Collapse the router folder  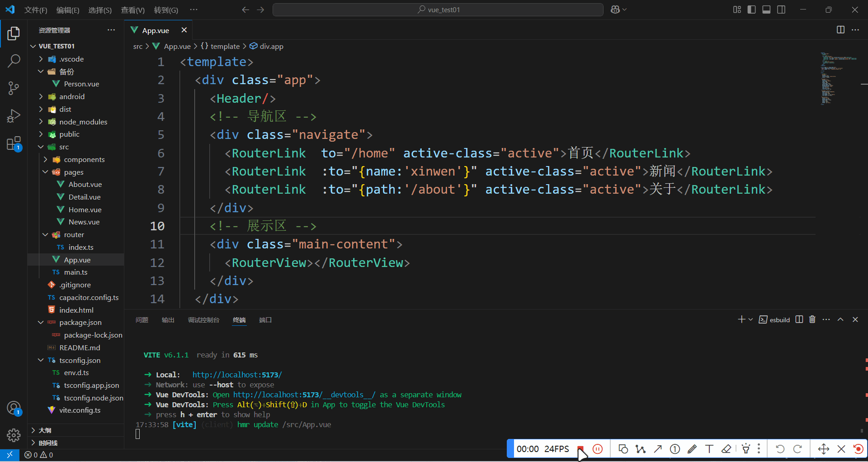click(46, 234)
